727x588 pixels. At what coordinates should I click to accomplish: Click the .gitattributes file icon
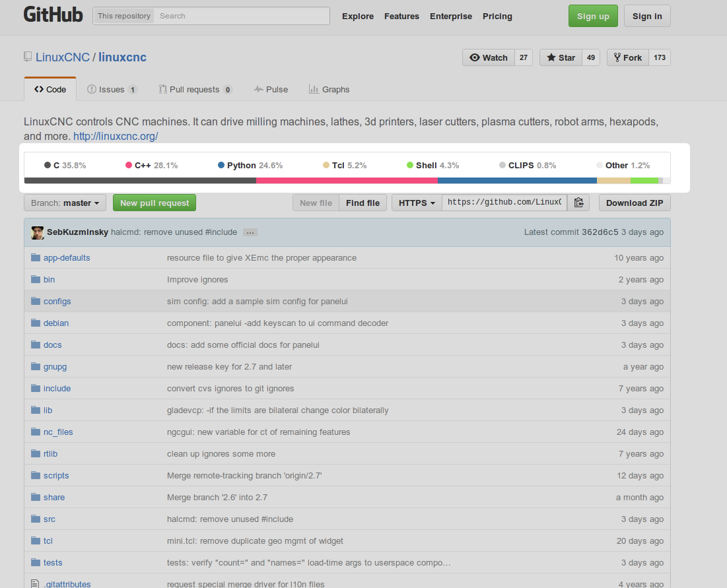click(x=35, y=584)
